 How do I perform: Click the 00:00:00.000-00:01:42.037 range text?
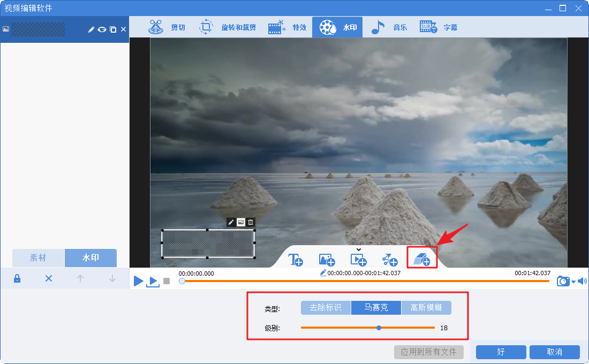coord(364,273)
